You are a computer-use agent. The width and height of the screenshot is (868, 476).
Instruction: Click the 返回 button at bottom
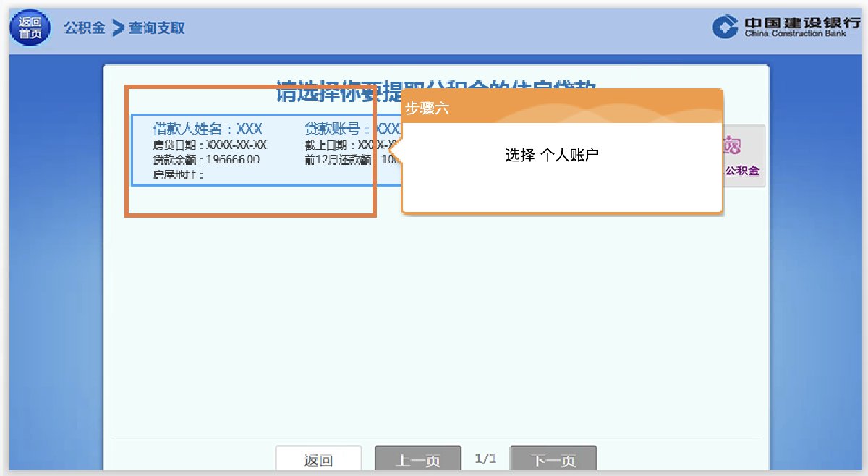(318, 460)
